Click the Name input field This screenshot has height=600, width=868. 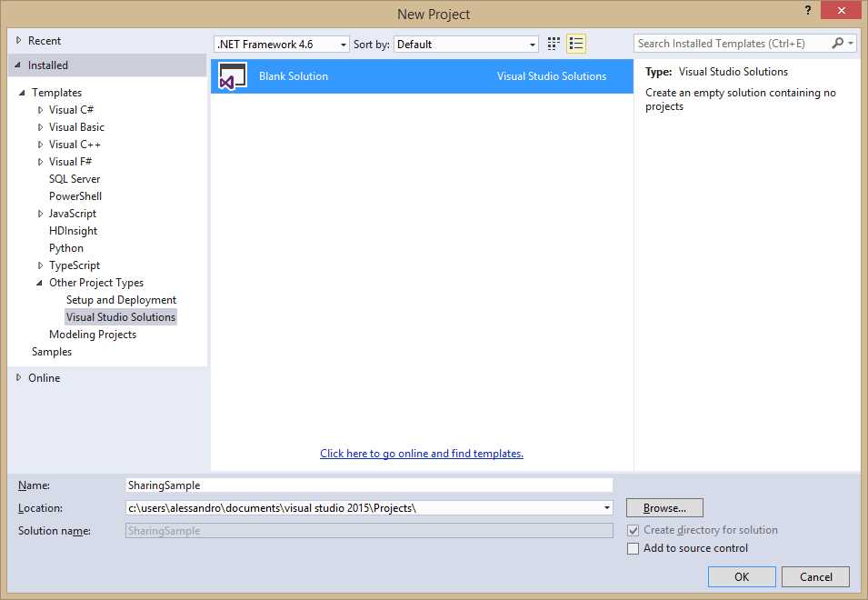(x=369, y=485)
